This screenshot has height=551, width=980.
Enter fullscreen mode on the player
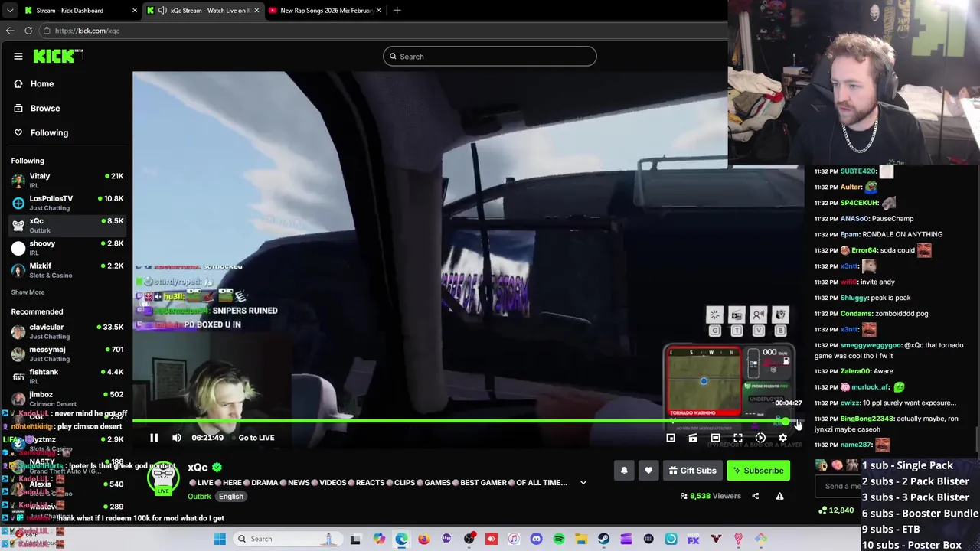coord(738,438)
